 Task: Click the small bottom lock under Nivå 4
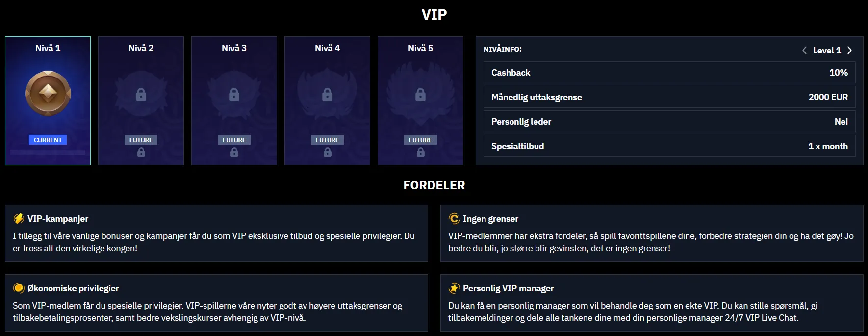[327, 153]
